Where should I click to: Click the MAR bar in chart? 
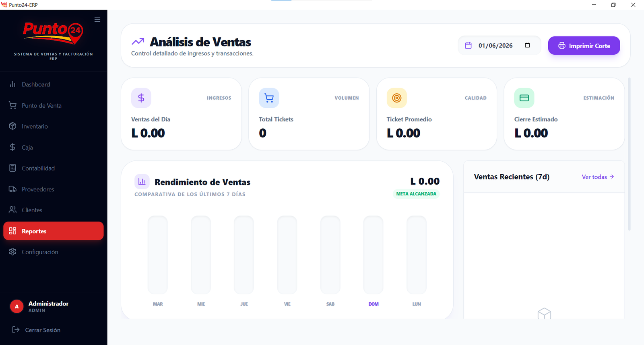pyautogui.click(x=158, y=255)
